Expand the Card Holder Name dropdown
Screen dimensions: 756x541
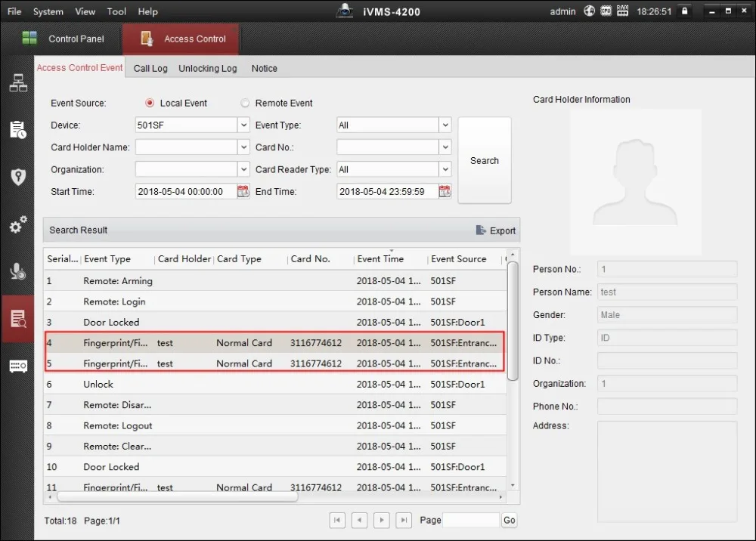(x=244, y=147)
